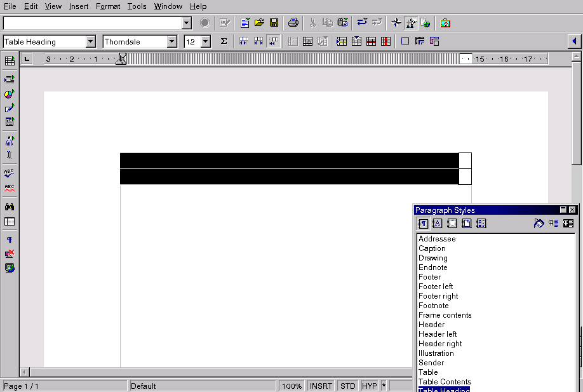Open the Table Heading paragraph style dropdown

point(90,42)
